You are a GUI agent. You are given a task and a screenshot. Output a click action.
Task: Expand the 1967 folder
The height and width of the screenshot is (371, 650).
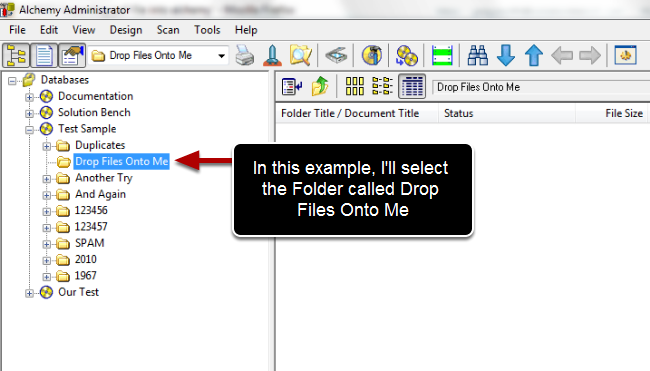coord(46,276)
